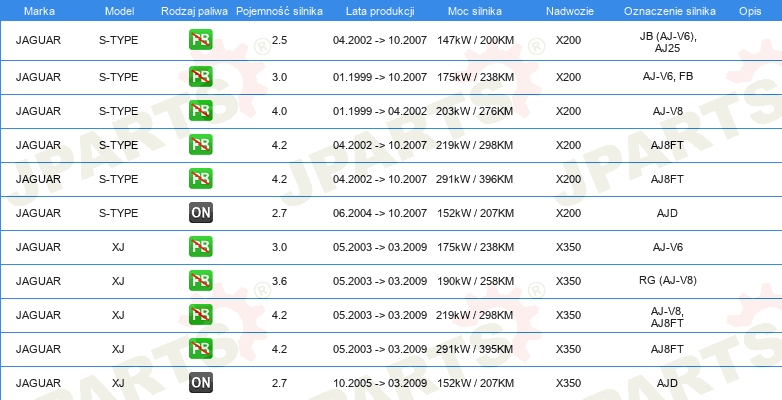Image resolution: width=782 pixels, height=400 pixels.
Task: Click the Marka column header
Action: (39, 11)
